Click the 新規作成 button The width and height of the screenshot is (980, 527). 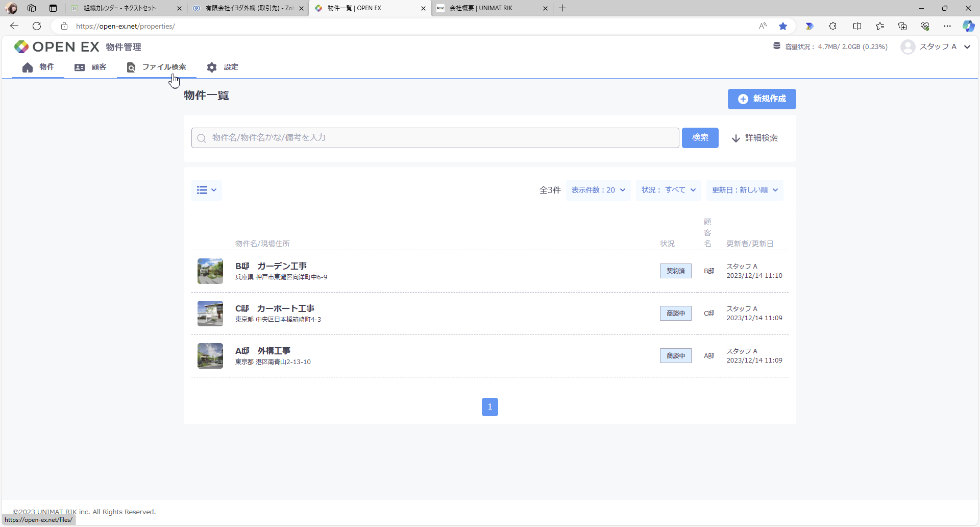(x=762, y=99)
